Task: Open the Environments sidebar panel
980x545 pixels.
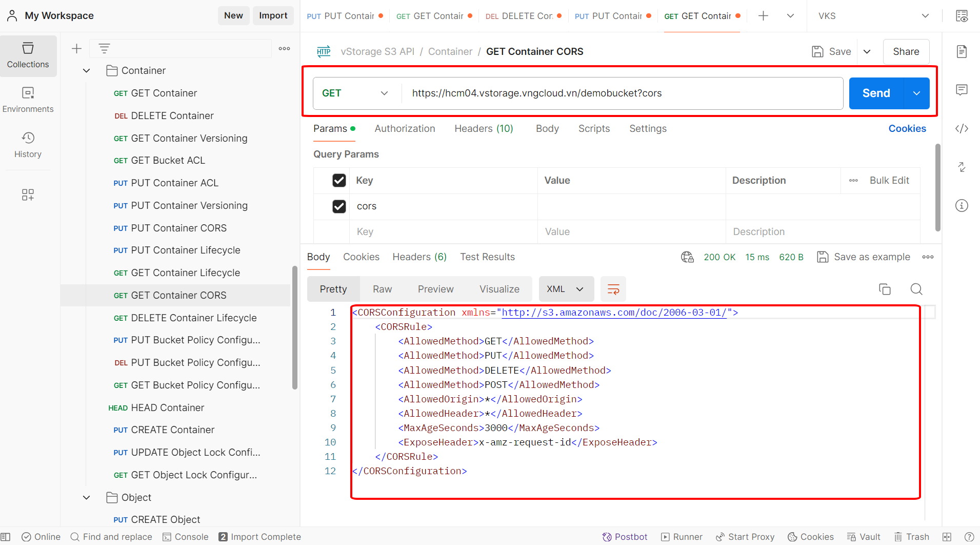Action: (x=28, y=100)
